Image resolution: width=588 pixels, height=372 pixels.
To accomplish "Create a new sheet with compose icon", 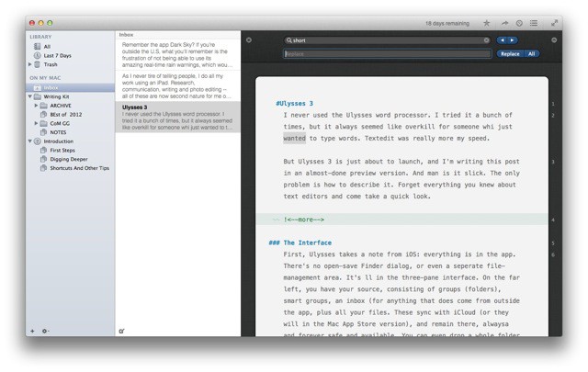I will pyautogui.click(x=122, y=331).
